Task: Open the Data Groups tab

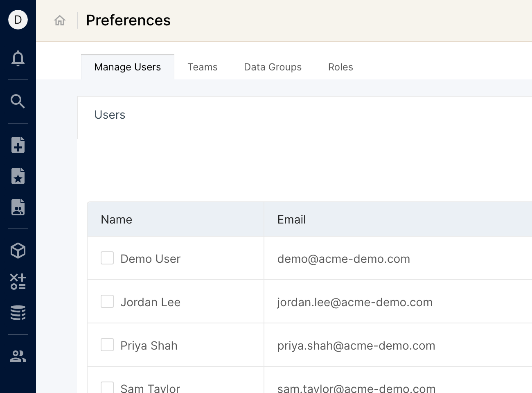Action: 273,67
